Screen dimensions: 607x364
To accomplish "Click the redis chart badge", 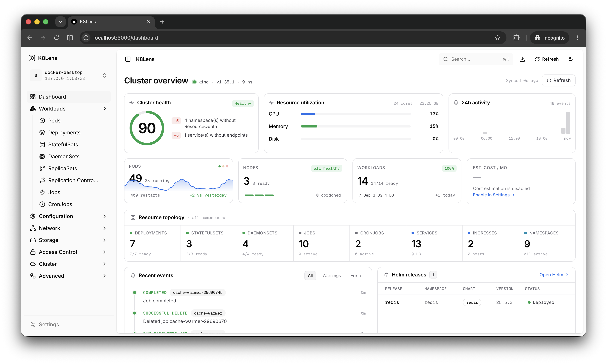I will point(472,302).
